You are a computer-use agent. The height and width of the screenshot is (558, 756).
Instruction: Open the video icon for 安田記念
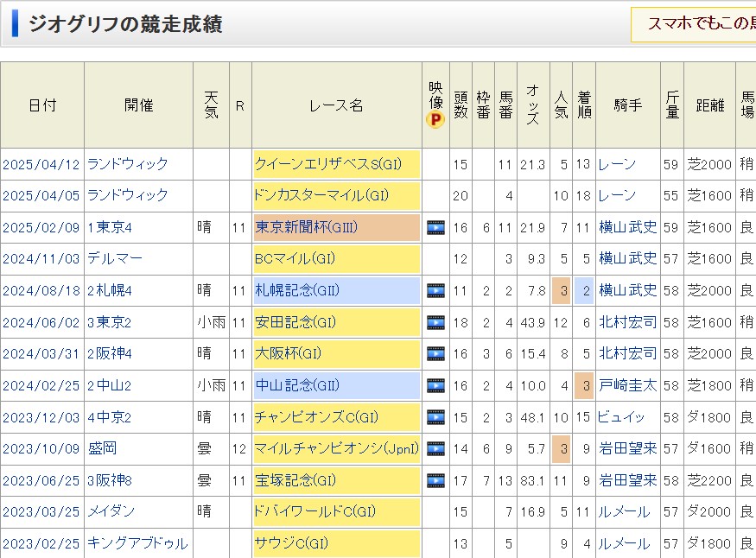coord(435,323)
